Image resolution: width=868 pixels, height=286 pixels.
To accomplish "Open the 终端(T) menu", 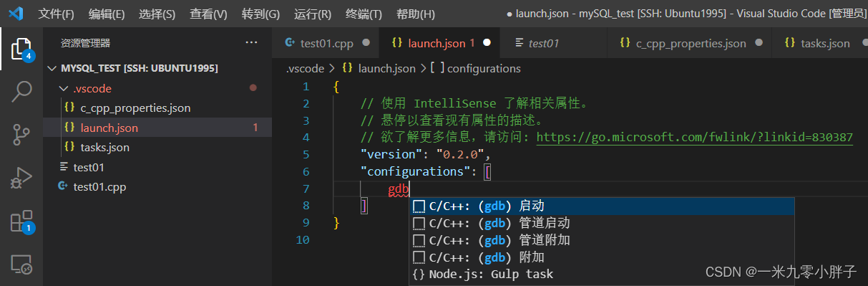I will coord(364,14).
